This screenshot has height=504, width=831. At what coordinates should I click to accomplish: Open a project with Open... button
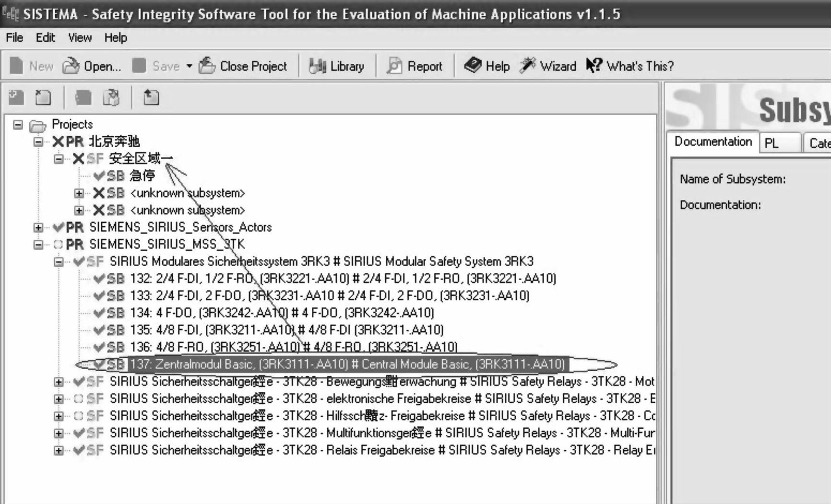(x=92, y=66)
